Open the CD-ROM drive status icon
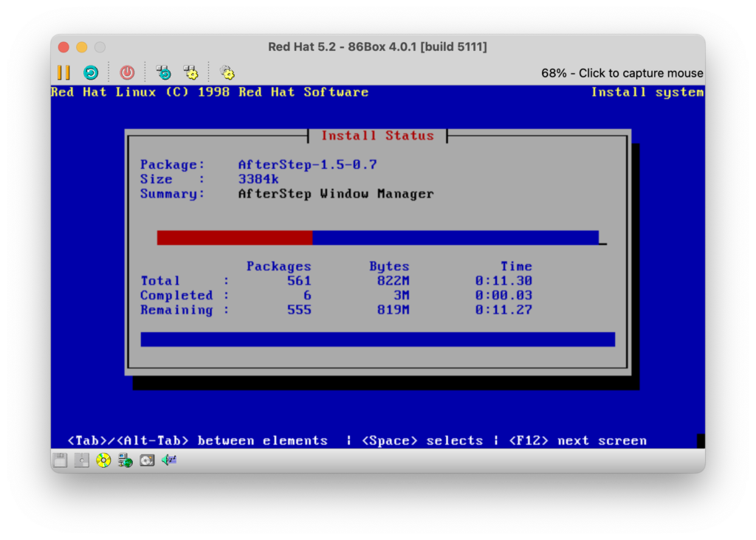This screenshot has width=756, height=540. (x=103, y=460)
